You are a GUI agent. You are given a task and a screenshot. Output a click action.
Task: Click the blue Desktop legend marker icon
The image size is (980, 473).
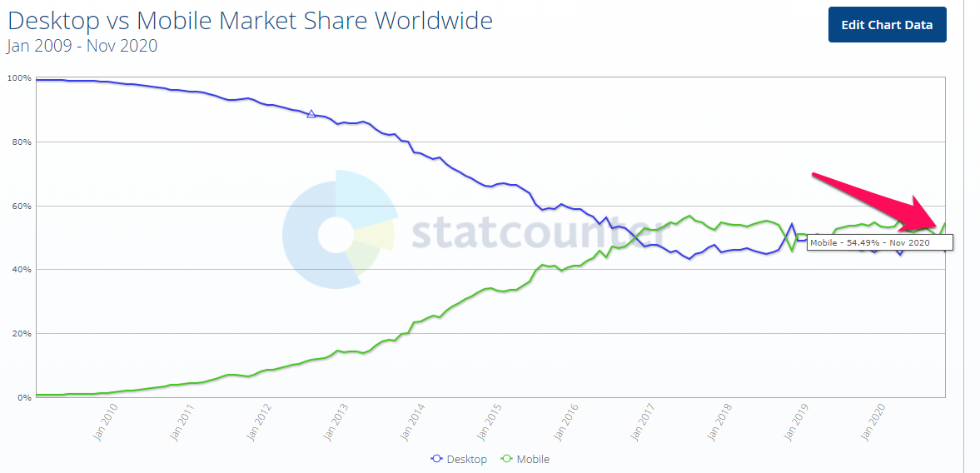click(436, 459)
